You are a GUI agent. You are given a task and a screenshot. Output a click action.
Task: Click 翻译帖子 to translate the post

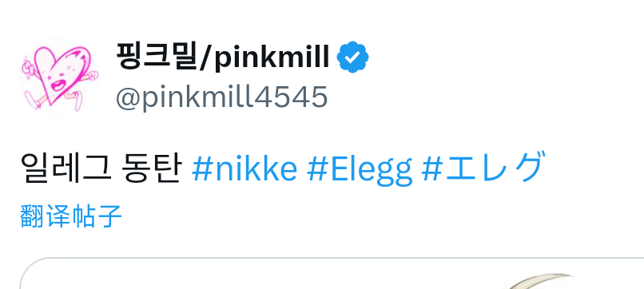click(x=70, y=217)
